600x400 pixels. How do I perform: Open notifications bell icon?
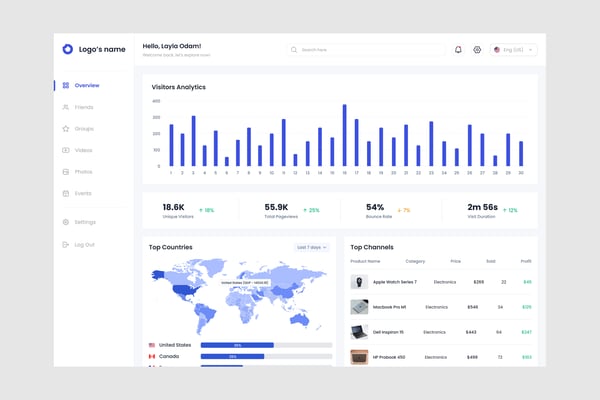(458, 50)
